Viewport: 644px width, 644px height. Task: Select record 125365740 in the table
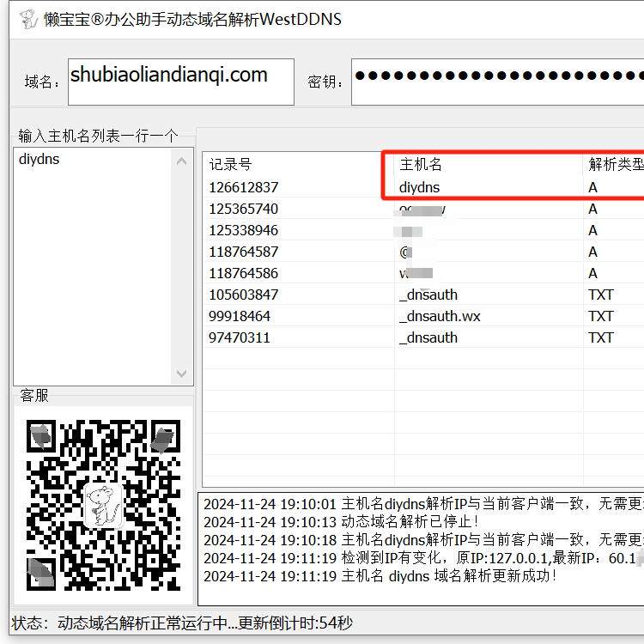244,209
